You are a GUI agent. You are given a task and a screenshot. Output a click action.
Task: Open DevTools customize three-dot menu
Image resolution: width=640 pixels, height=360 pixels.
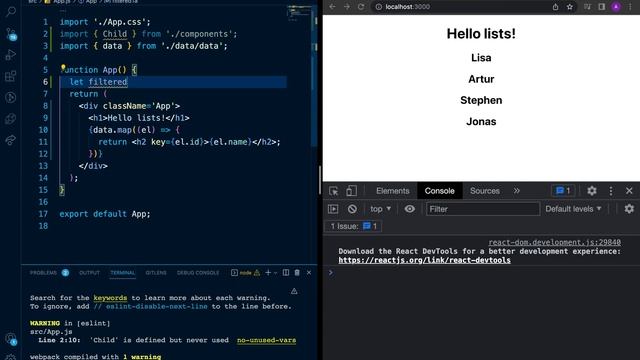pyautogui.click(x=611, y=191)
